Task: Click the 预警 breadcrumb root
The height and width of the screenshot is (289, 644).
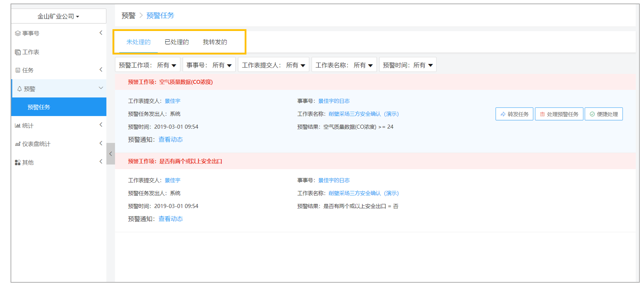Action: [128, 15]
